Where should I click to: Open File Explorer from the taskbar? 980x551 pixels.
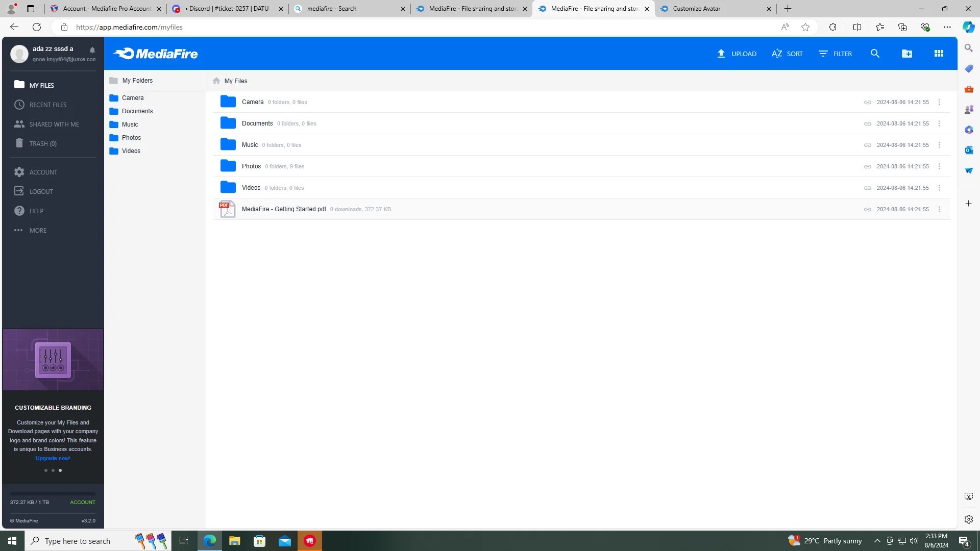point(234,541)
